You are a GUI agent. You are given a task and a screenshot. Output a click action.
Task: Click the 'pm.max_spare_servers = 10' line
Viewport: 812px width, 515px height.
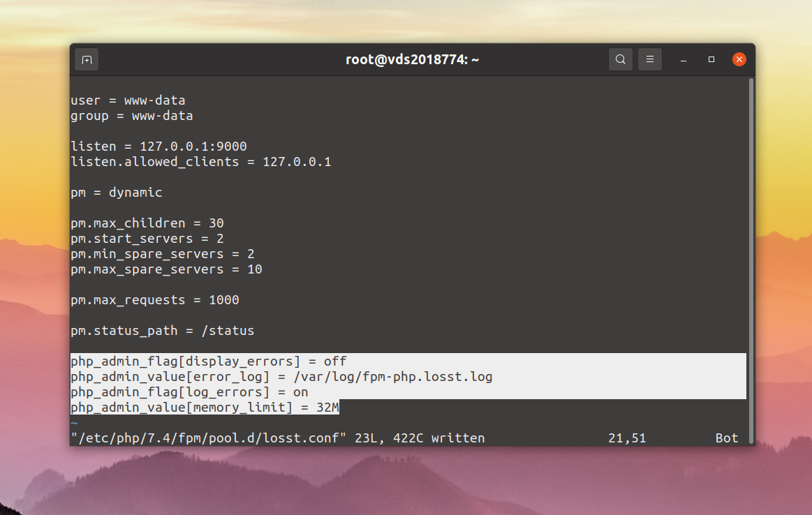tap(166, 269)
